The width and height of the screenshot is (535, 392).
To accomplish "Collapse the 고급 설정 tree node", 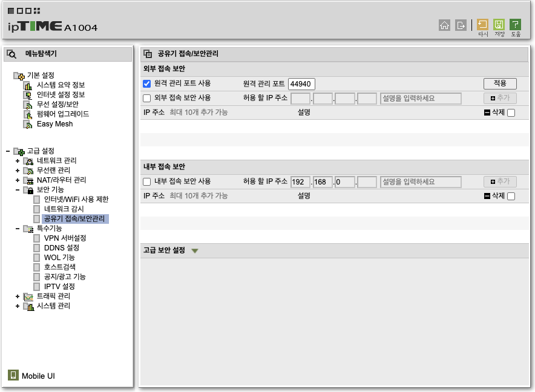I will pos(8,151).
